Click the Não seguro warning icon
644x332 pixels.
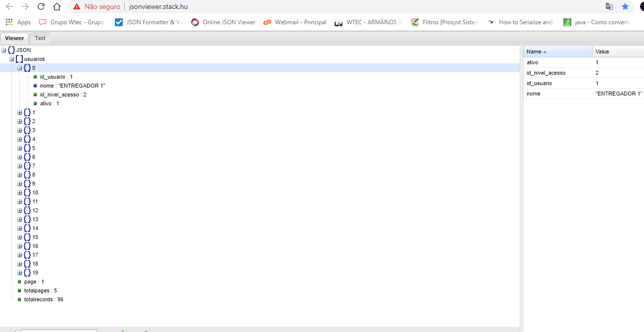click(x=77, y=7)
